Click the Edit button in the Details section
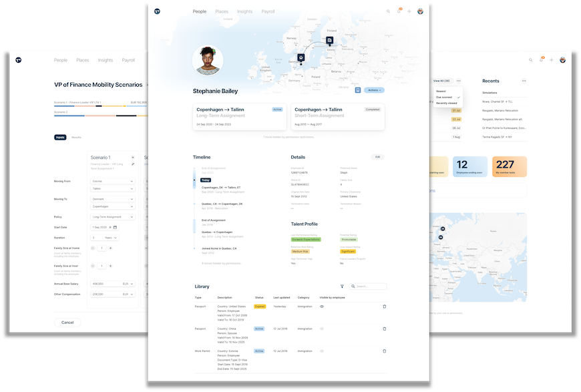Image resolution: width=581 pixels, height=392 pixels. pyautogui.click(x=377, y=156)
